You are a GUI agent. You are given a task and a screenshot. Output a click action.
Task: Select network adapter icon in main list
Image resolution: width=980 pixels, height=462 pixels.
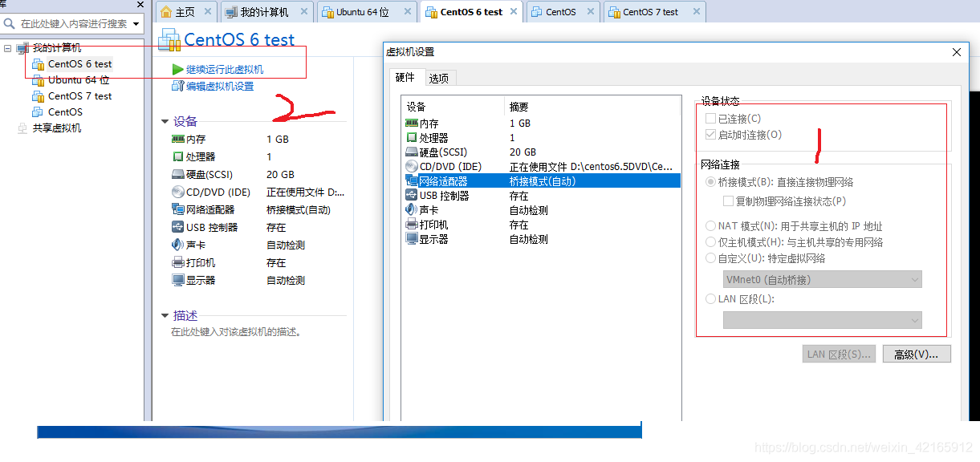pyautogui.click(x=177, y=210)
